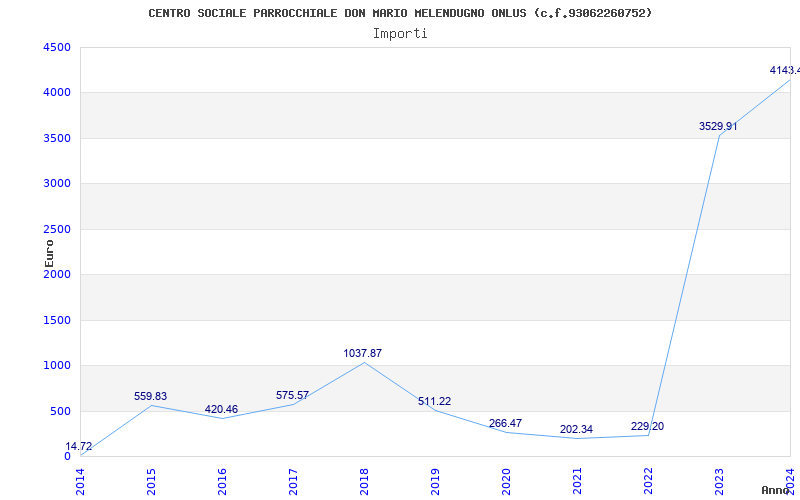Click the 2018 x-axis tick label

pyautogui.click(x=364, y=482)
